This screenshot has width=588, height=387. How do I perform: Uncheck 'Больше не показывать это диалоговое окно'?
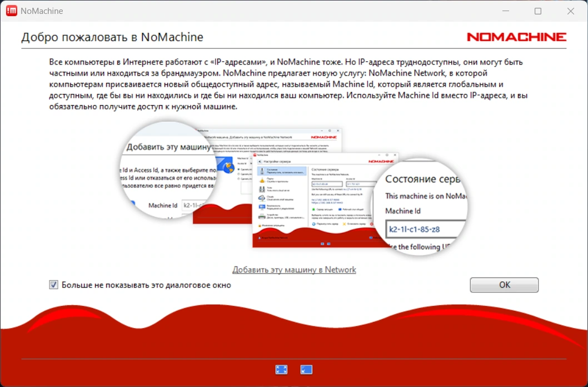pos(53,285)
